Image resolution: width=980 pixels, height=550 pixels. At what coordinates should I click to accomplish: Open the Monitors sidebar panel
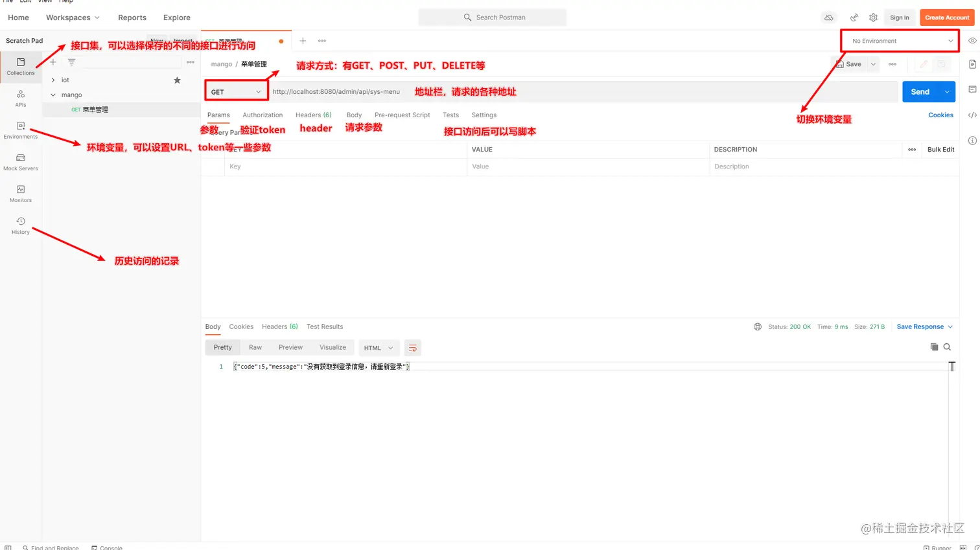pyautogui.click(x=21, y=194)
